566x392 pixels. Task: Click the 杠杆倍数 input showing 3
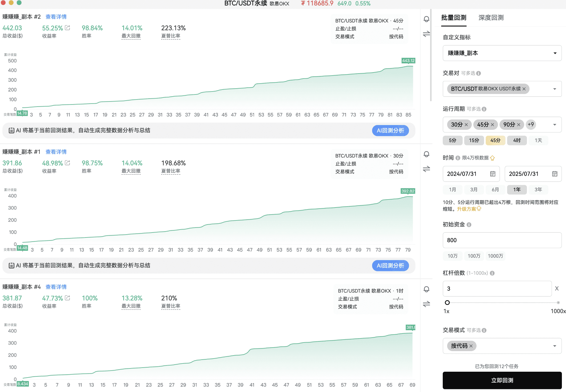pyautogui.click(x=497, y=289)
